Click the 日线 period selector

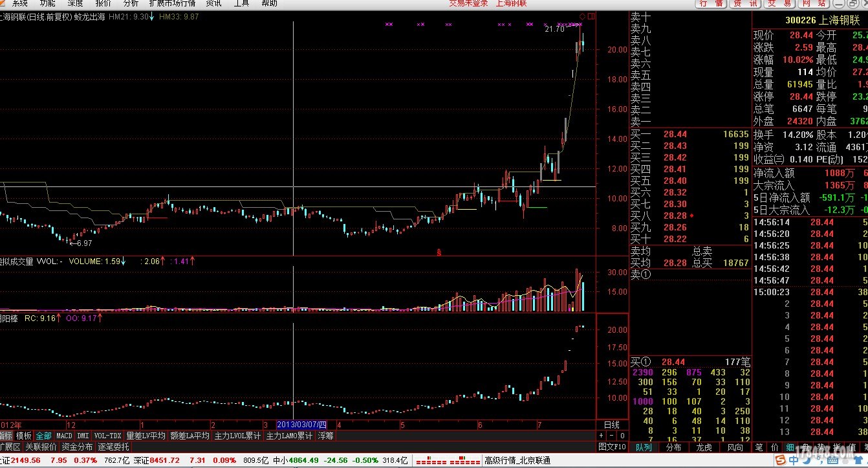(x=611, y=425)
